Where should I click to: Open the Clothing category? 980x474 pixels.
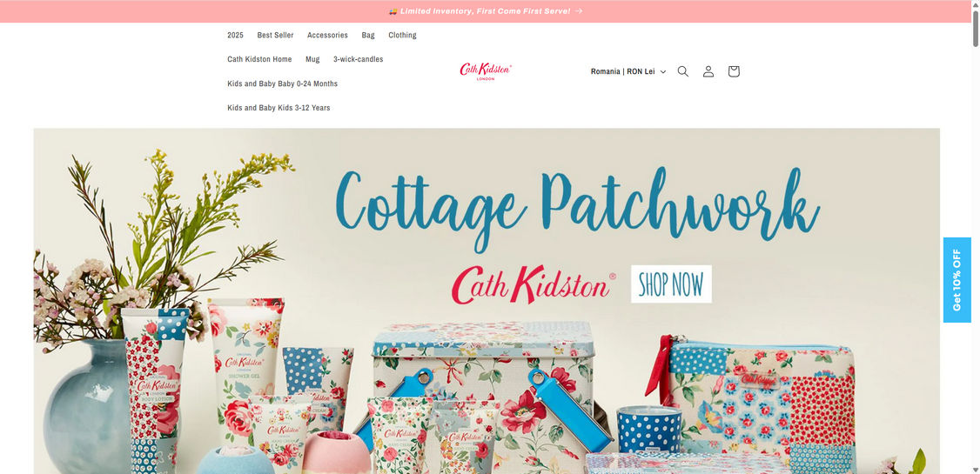pyautogui.click(x=402, y=35)
